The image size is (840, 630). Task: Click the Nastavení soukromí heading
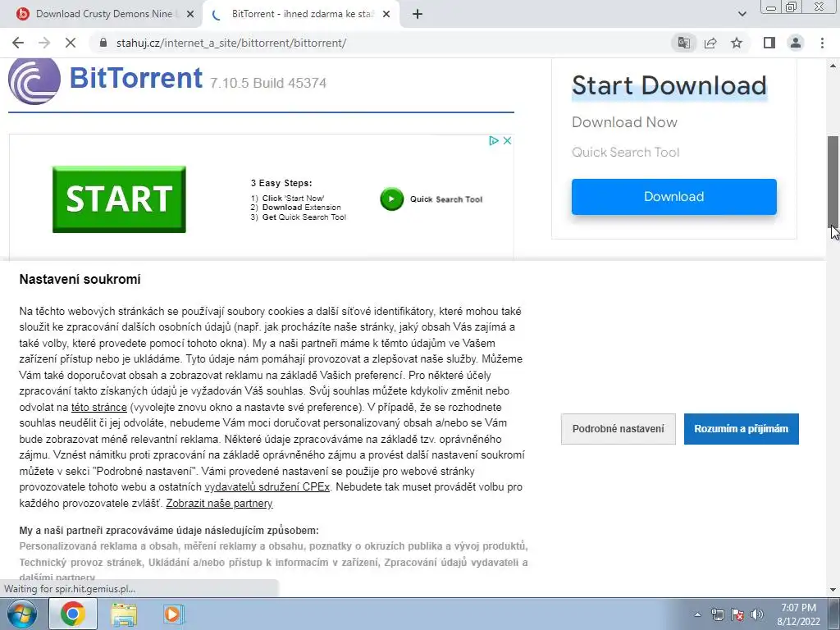80,279
